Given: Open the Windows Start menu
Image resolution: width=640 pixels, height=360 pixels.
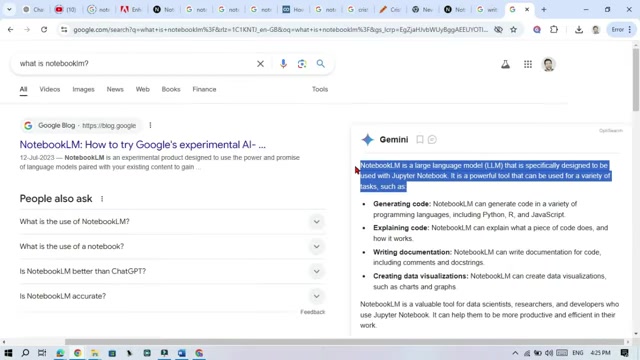Looking at the screenshot, I should [x=8, y=353].
